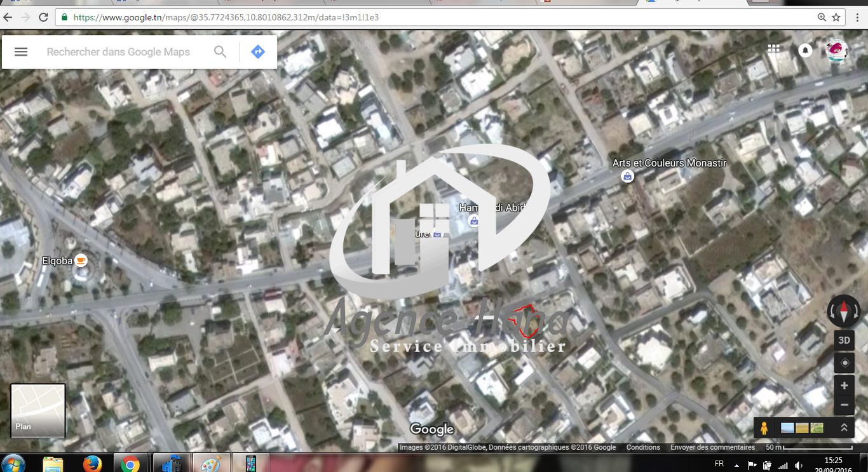Viewport: 868px width, 472px height.
Task: Toggle the 3D tilt view
Action: (x=844, y=341)
